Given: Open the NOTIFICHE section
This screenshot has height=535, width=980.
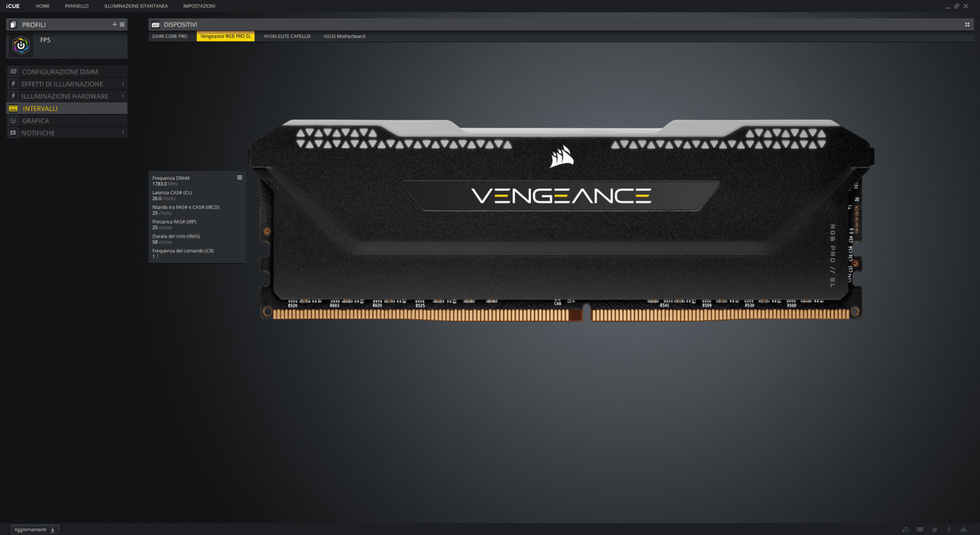Looking at the screenshot, I should tap(67, 133).
